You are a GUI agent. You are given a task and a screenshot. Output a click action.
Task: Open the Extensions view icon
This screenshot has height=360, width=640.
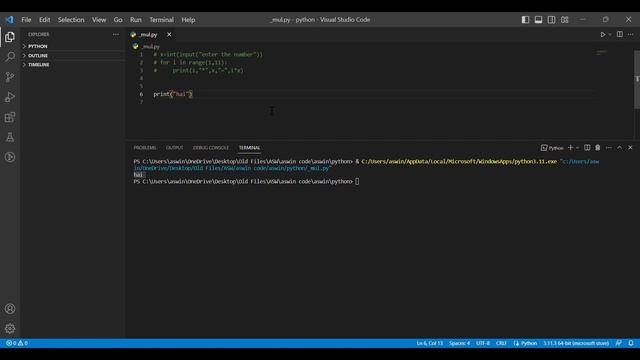[10, 117]
